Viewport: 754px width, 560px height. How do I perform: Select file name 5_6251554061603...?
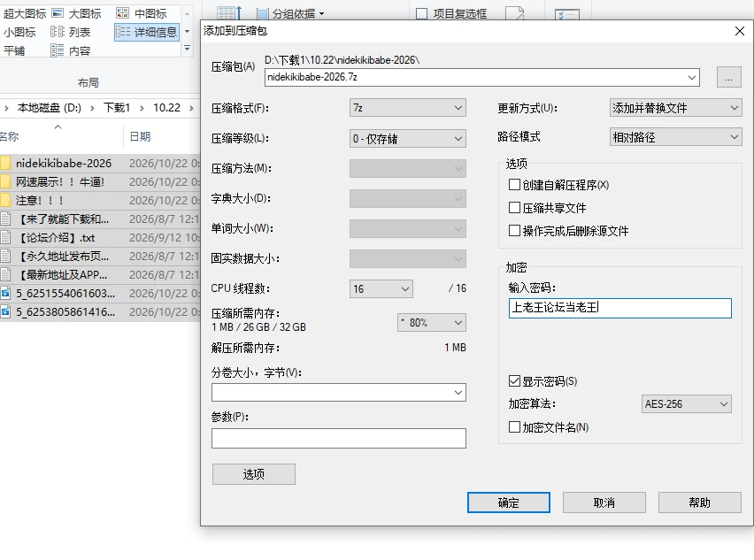pyautogui.click(x=65, y=293)
